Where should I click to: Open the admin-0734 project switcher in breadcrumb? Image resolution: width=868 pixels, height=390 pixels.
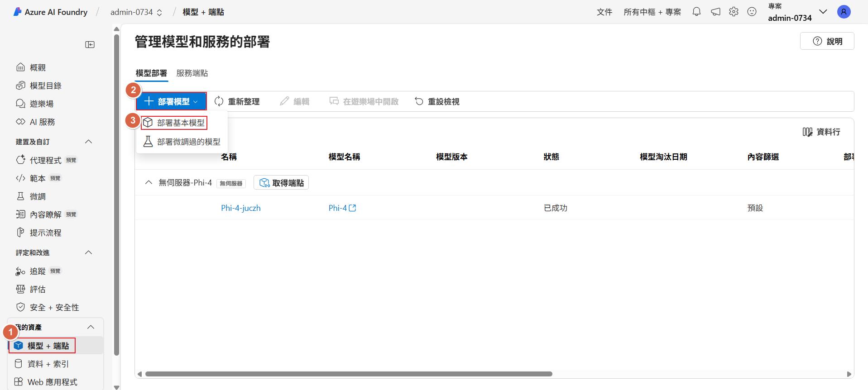tap(136, 12)
